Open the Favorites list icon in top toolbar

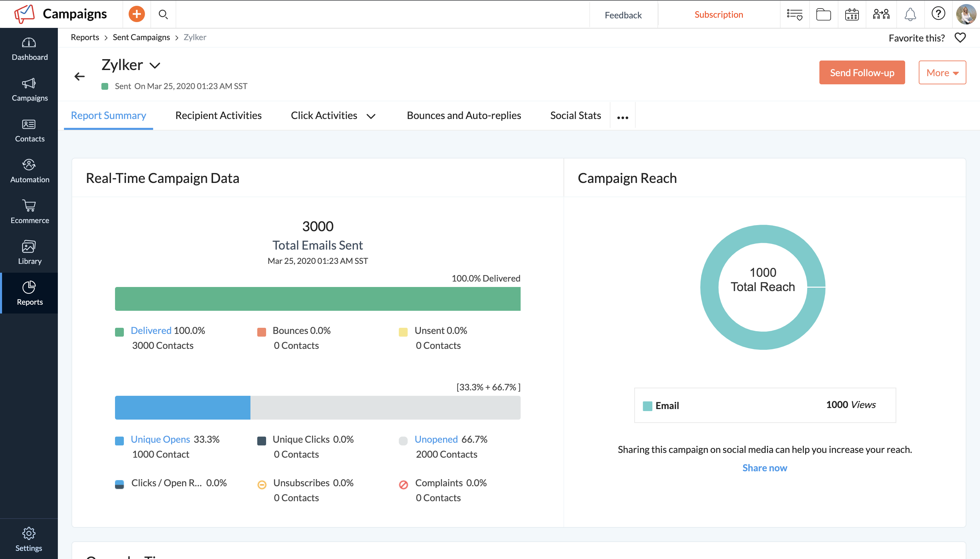click(795, 14)
